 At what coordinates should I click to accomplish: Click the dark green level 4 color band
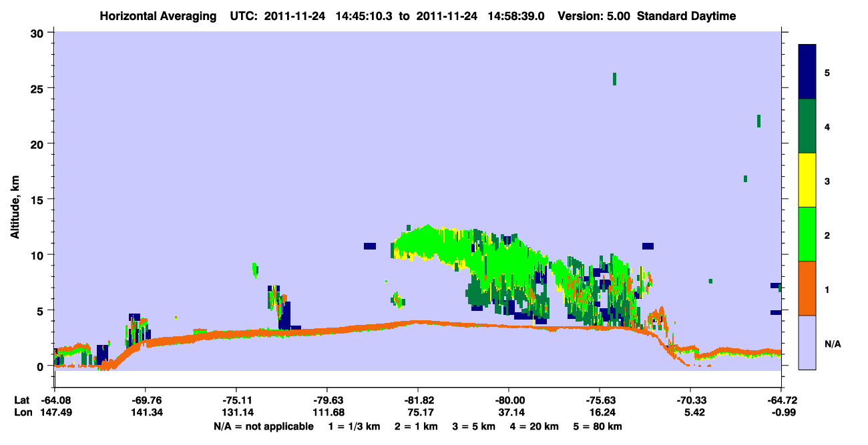tap(807, 126)
